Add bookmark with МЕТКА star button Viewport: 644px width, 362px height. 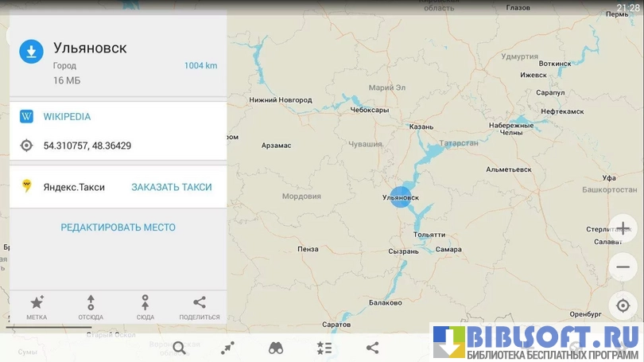[x=37, y=306]
